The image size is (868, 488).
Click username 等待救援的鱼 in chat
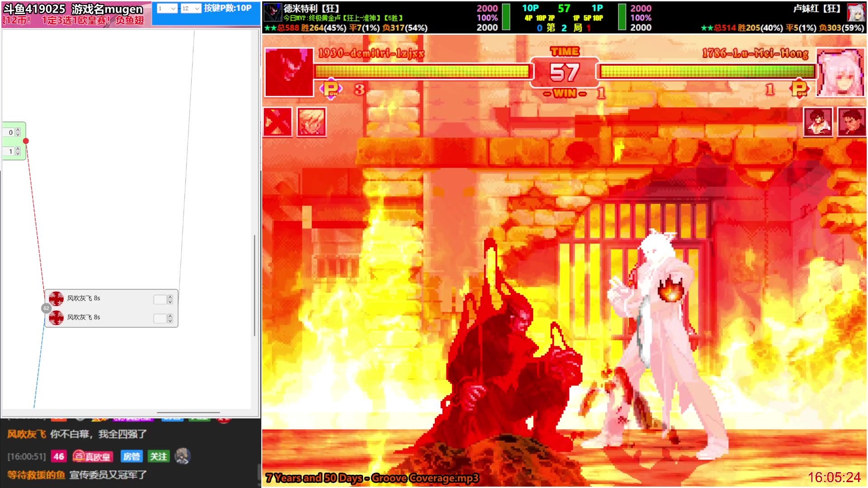tap(36, 475)
